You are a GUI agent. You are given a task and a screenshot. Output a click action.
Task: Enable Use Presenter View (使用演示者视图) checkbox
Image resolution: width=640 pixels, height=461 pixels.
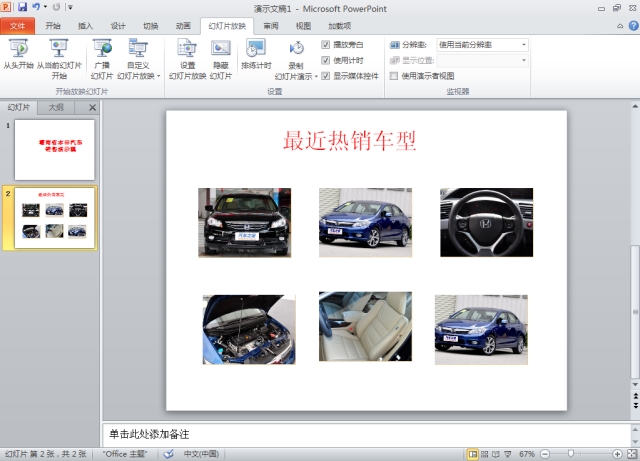coord(394,75)
